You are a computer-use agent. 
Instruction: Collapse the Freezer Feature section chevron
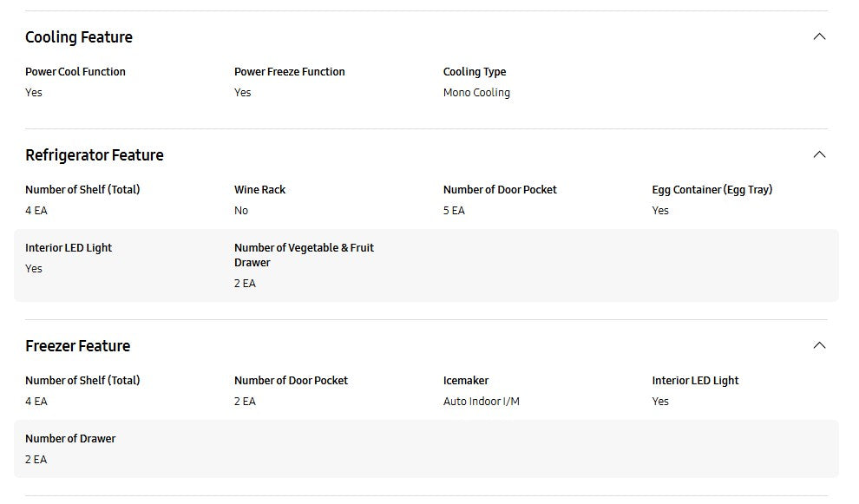819,345
